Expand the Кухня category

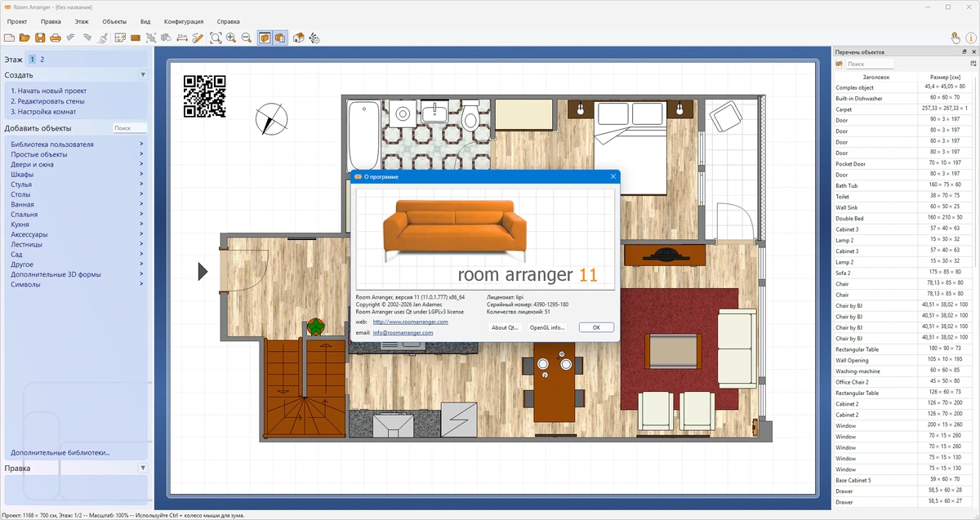[x=77, y=224]
